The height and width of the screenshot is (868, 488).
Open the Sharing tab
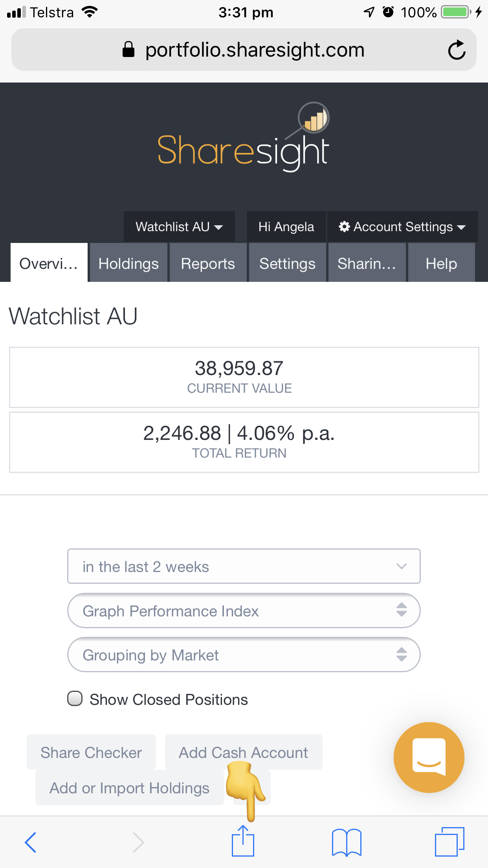point(367,263)
